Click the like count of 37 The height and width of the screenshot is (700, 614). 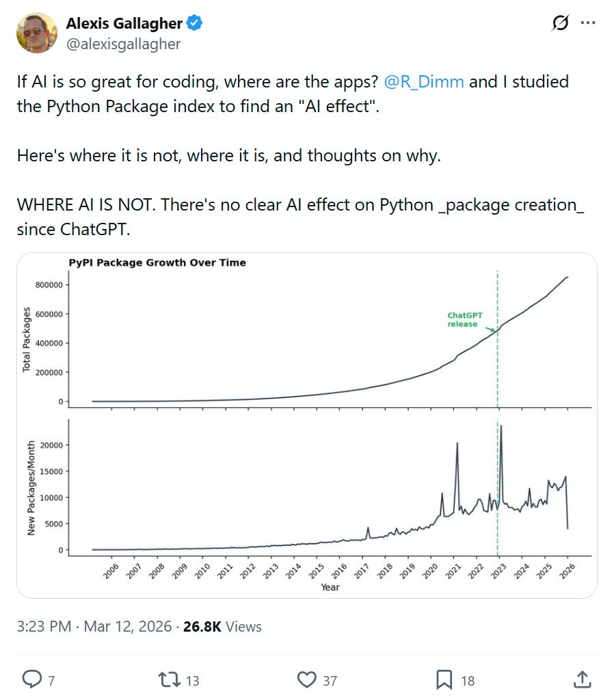click(330, 680)
